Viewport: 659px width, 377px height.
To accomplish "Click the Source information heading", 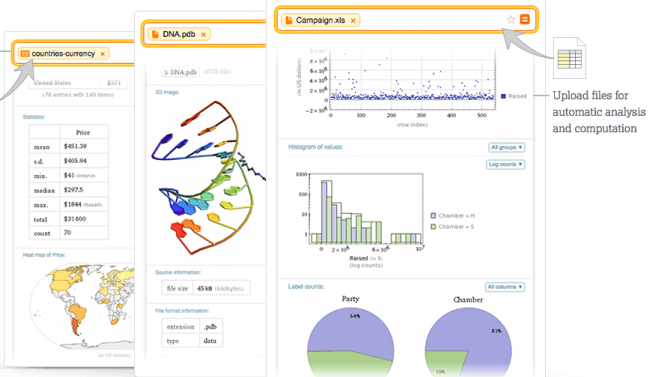I will [x=178, y=272].
